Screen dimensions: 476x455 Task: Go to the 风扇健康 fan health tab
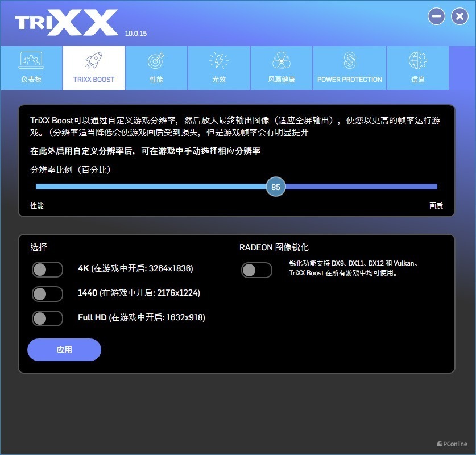point(282,68)
